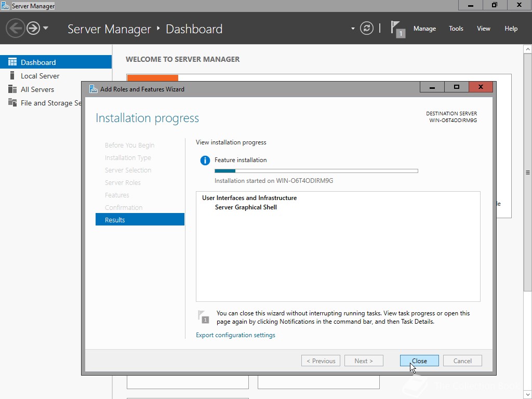
Task: Click the Server Selection wizard step
Action: pos(128,170)
